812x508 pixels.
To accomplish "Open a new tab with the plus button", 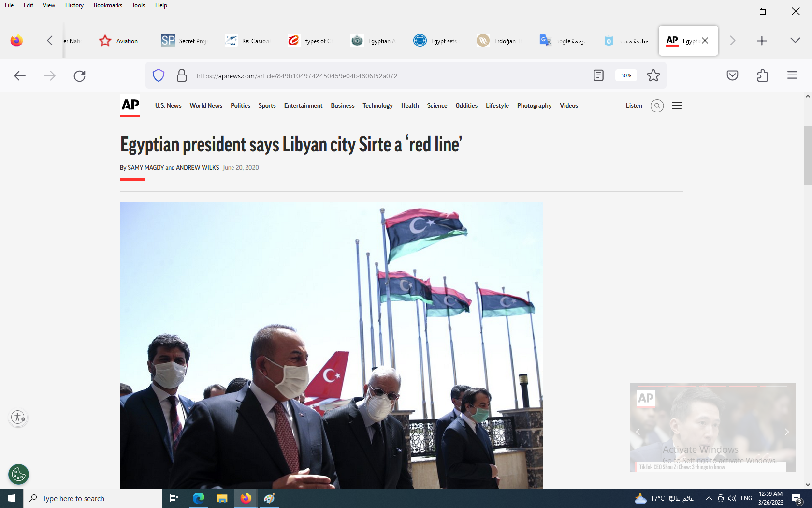I will click(762, 41).
